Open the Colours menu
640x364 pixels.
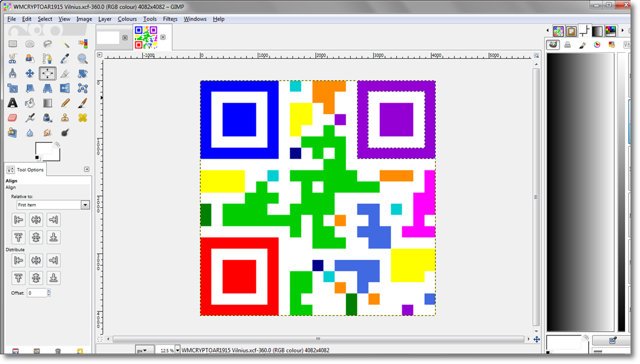[127, 19]
